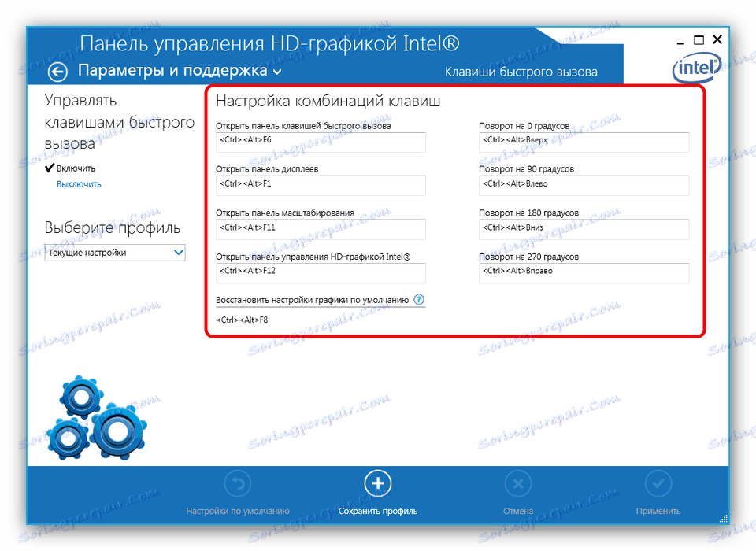The image size is (756, 551).
Task: Edit the Поворот на 90 градусов field
Action: (584, 186)
